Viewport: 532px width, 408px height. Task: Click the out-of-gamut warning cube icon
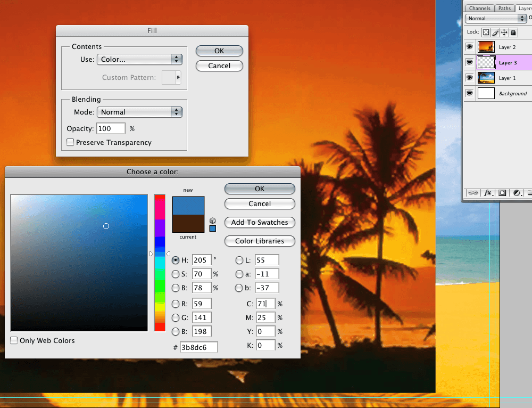(213, 220)
